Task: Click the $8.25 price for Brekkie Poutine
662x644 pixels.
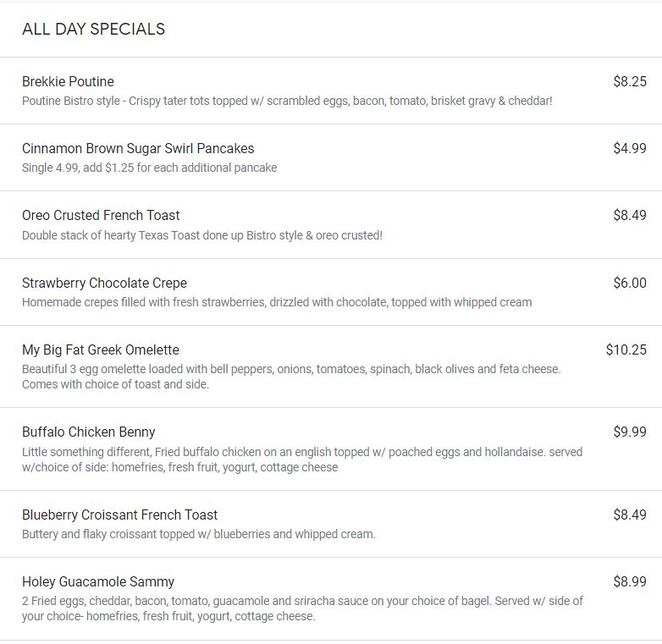Action: click(x=629, y=81)
